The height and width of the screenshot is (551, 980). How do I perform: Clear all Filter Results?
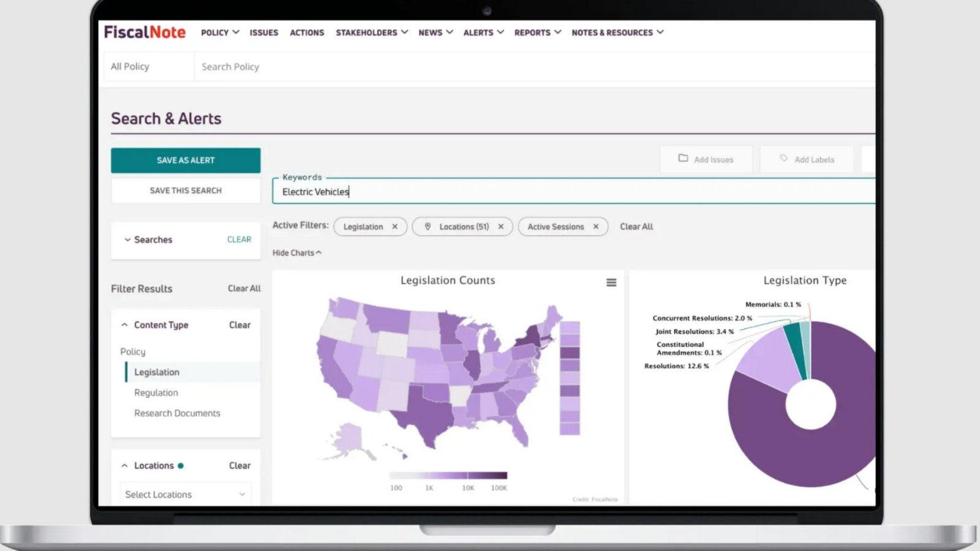pos(244,289)
